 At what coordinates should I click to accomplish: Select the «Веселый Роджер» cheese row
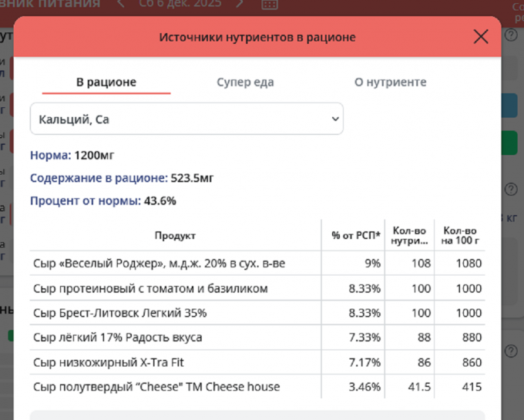tap(159, 264)
